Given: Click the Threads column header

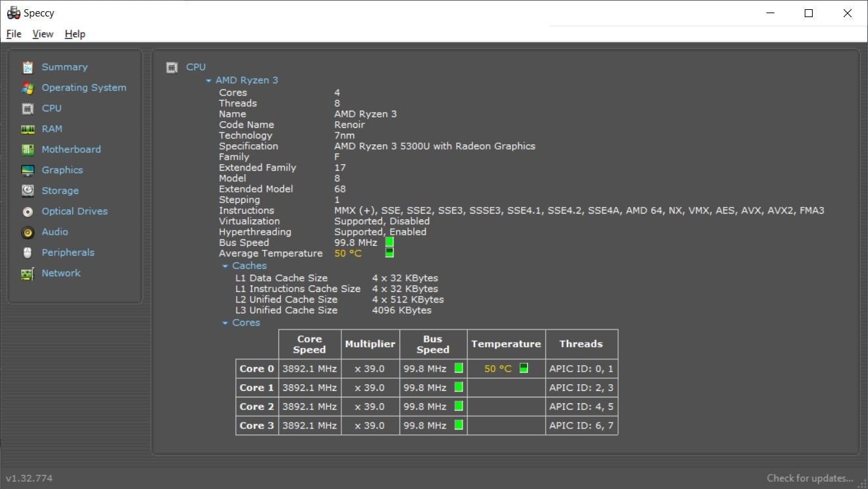Looking at the screenshot, I should [x=581, y=345].
